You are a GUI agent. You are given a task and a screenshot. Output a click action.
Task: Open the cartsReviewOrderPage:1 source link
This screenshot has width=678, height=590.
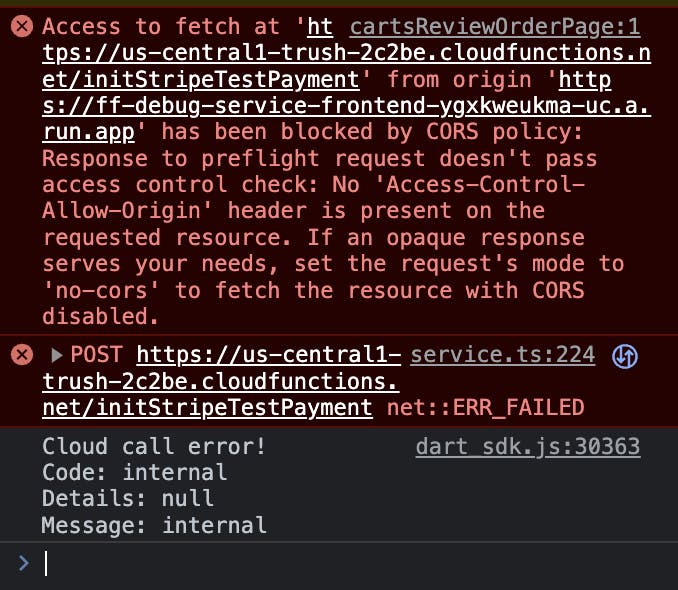coord(495,27)
